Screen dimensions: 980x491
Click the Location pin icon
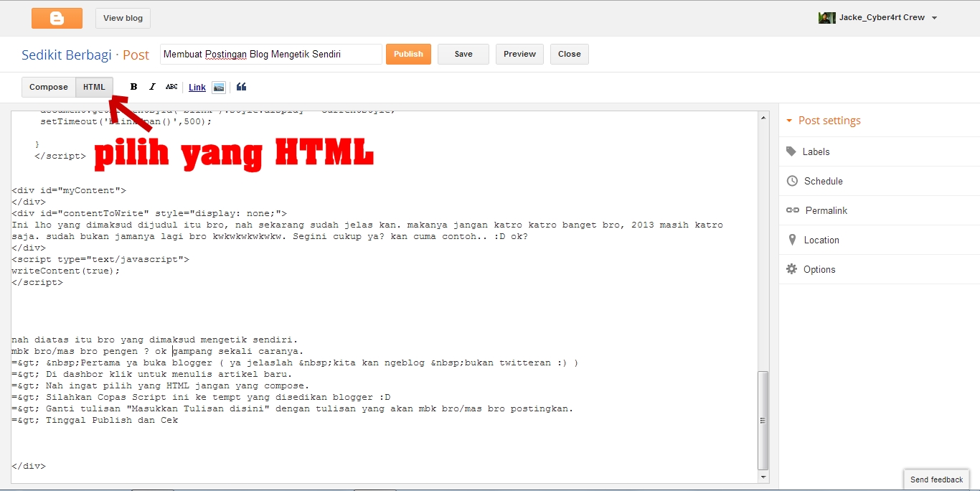coord(792,240)
